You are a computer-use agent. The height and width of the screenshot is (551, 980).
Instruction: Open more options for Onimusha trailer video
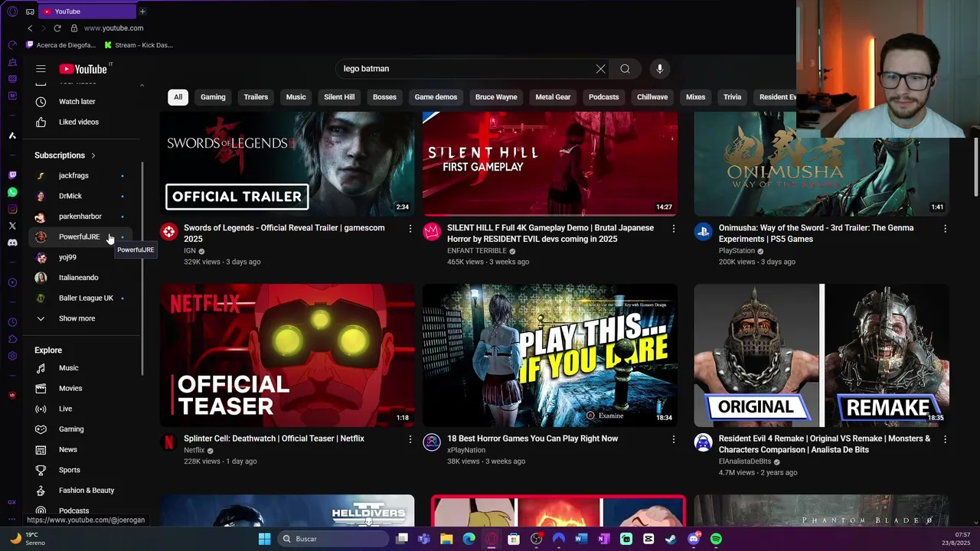coord(945,228)
